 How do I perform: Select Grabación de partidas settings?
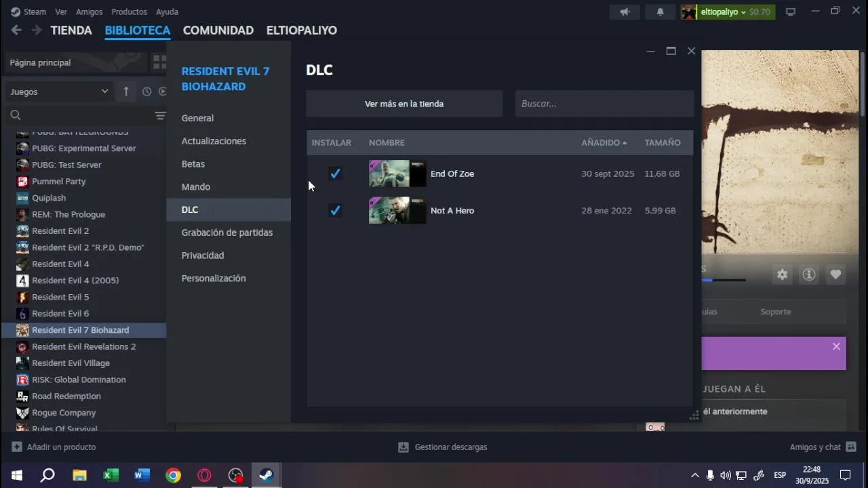229,232
